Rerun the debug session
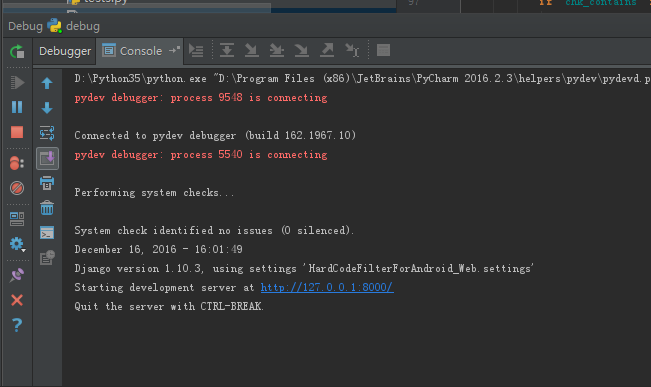The image size is (651, 387). 17,52
